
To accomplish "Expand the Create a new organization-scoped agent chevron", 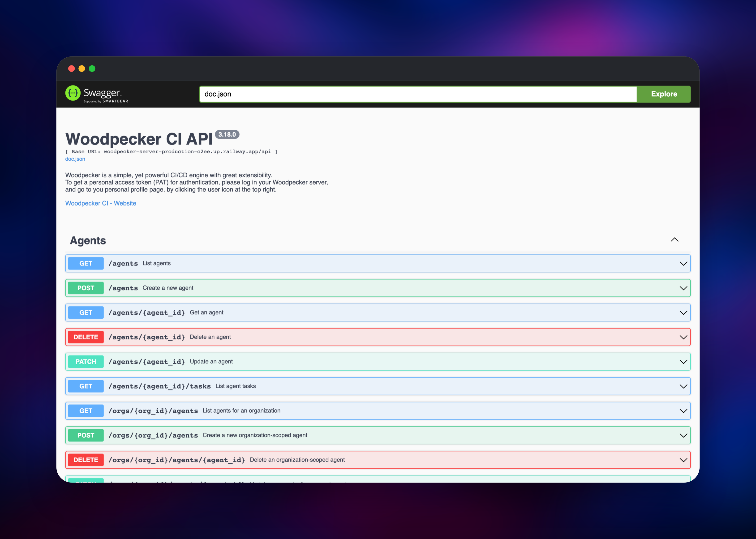I will (683, 436).
